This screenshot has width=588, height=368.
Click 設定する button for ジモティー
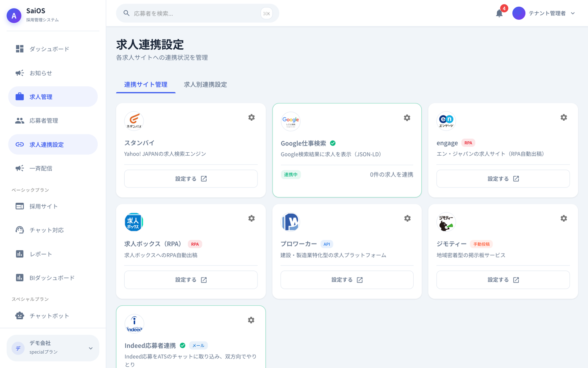503,280
